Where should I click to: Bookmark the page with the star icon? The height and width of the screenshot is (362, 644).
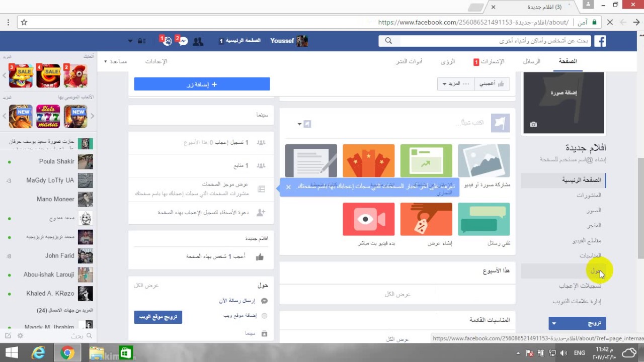pos(24,22)
